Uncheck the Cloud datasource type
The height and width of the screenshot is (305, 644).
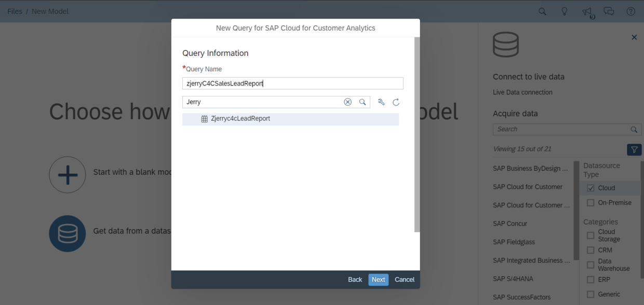click(591, 188)
